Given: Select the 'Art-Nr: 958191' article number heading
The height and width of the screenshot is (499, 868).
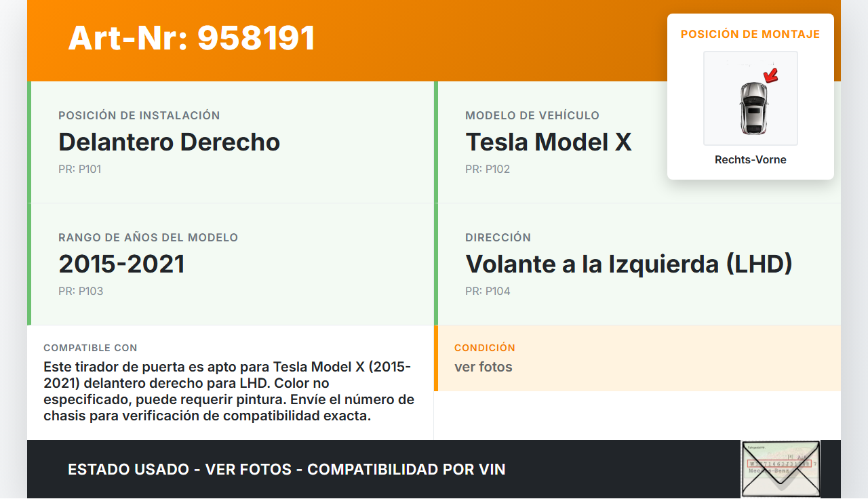Looking at the screenshot, I should coord(192,38).
